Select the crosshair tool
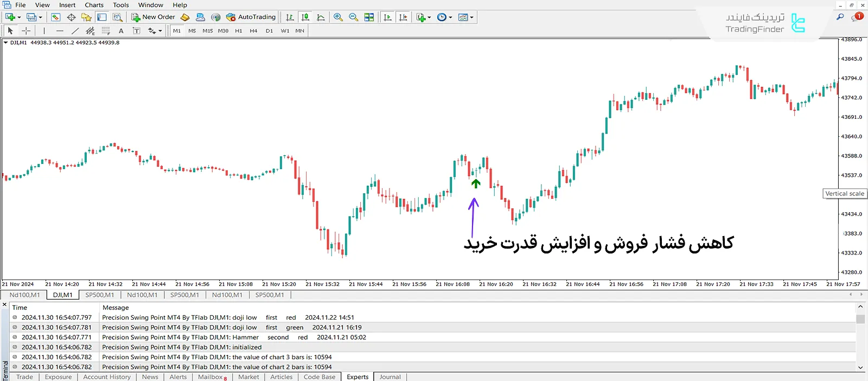Screen dimensions: 868x381 pyautogui.click(x=25, y=31)
